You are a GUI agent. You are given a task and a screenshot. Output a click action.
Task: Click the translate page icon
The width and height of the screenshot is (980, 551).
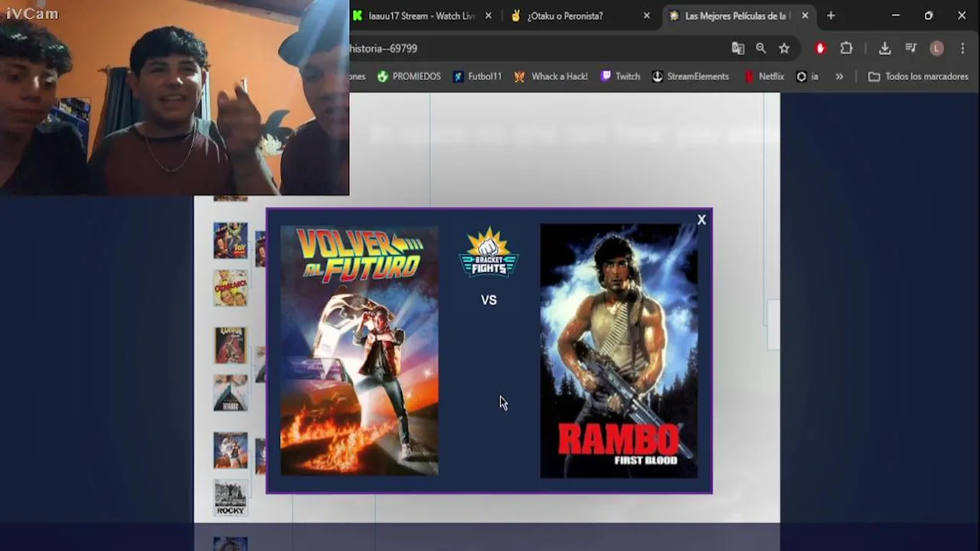(x=738, y=48)
